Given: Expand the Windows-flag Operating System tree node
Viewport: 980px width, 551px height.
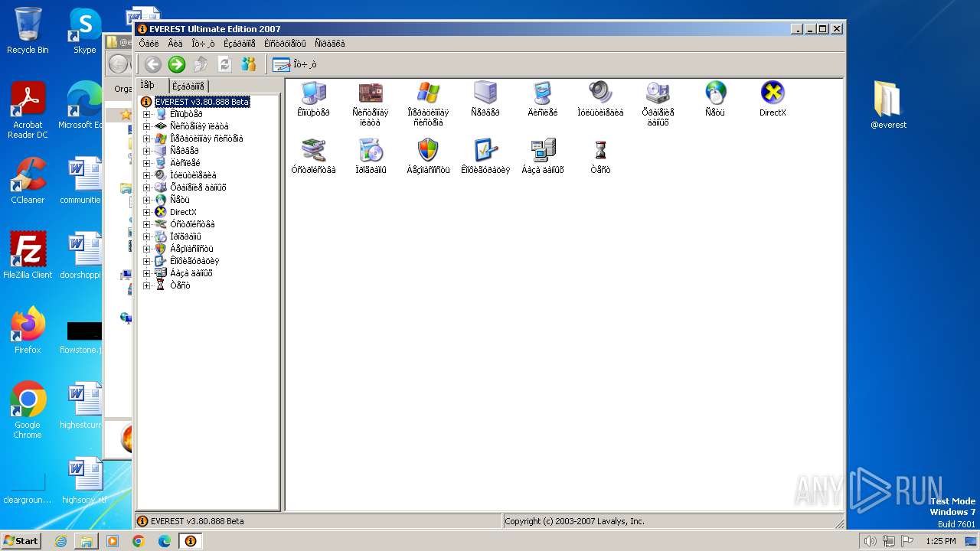Looking at the screenshot, I should pyautogui.click(x=147, y=139).
